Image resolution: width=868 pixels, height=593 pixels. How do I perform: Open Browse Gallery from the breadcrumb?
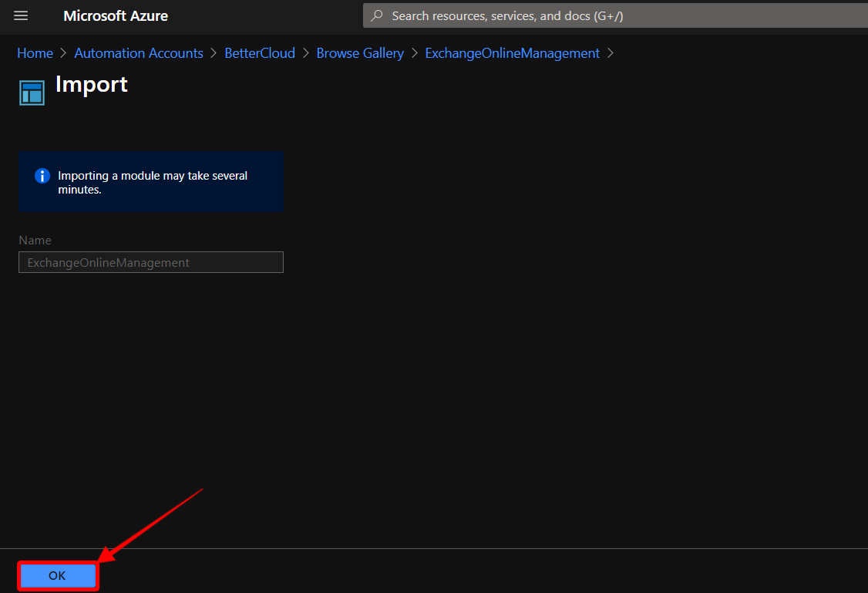tap(360, 52)
